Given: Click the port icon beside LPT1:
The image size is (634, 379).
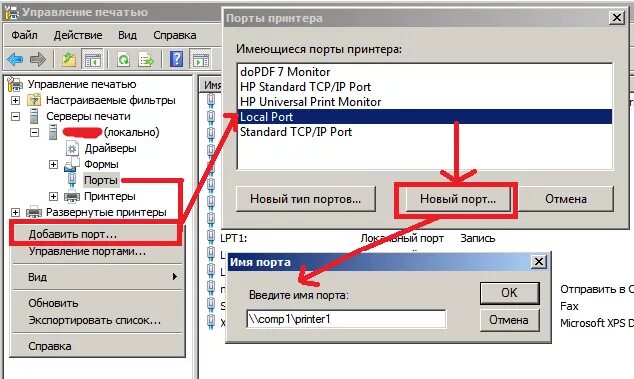Looking at the screenshot, I should 211,238.
